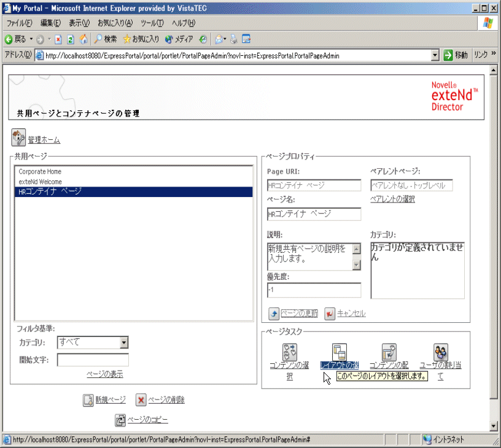Viewport: 501px width, 448px height.
Task: Click the ページのコピー link text
Action: pyautogui.click(x=147, y=420)
